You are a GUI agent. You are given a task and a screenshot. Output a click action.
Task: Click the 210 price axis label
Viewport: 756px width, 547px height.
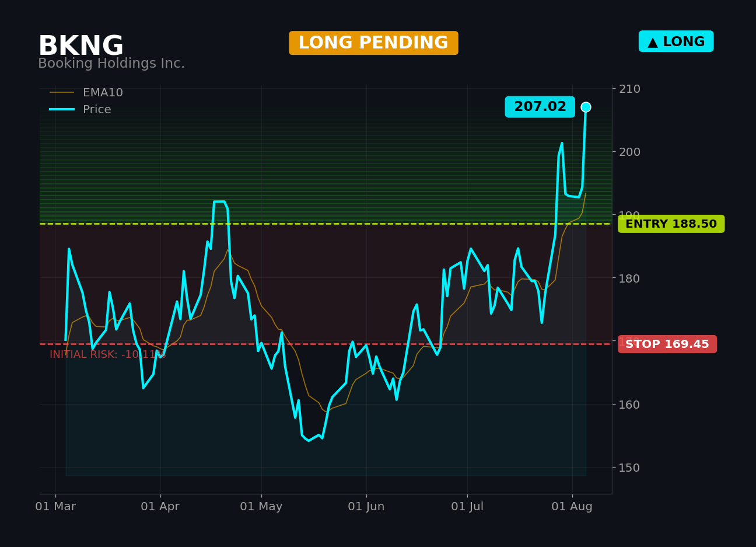point(629,89)
